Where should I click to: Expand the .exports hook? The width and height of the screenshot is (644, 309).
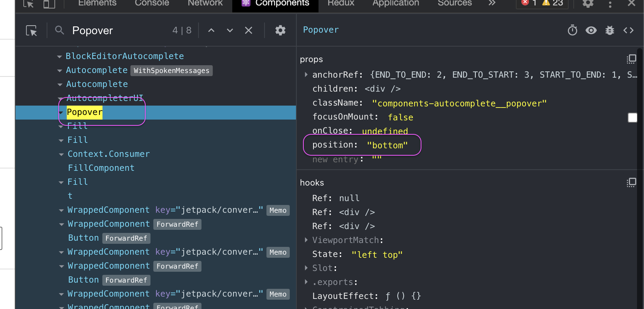306,282
